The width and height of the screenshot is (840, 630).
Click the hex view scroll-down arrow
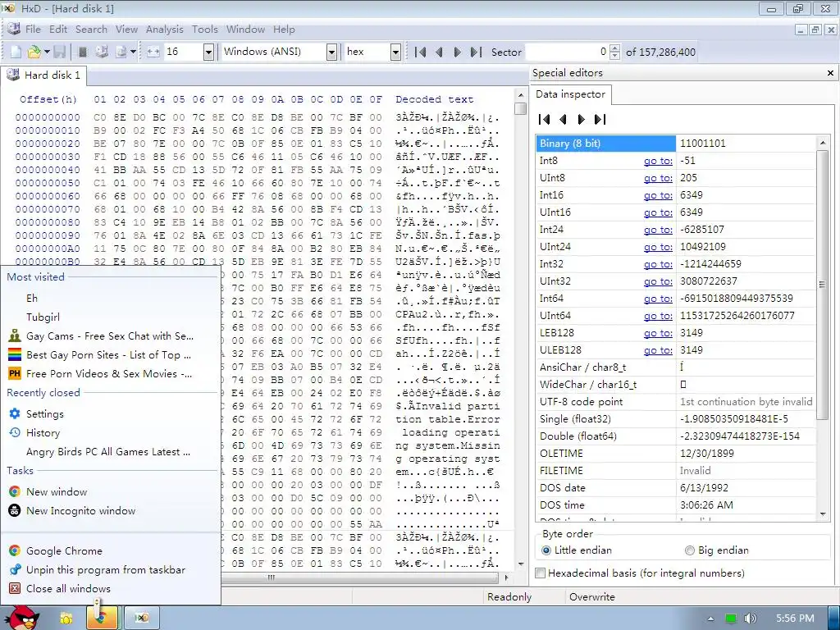coord(521,564)
